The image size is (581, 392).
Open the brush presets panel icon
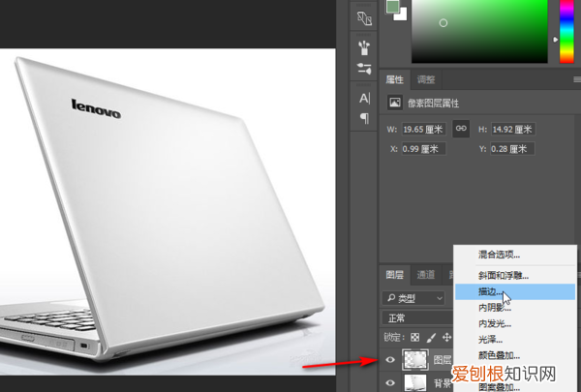[x=364, y=45]
